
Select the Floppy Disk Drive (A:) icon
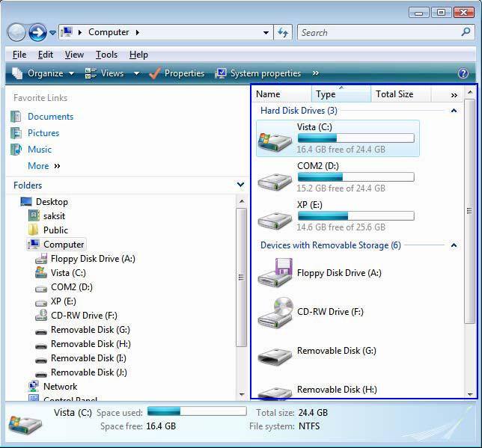[x=275, y=273]
